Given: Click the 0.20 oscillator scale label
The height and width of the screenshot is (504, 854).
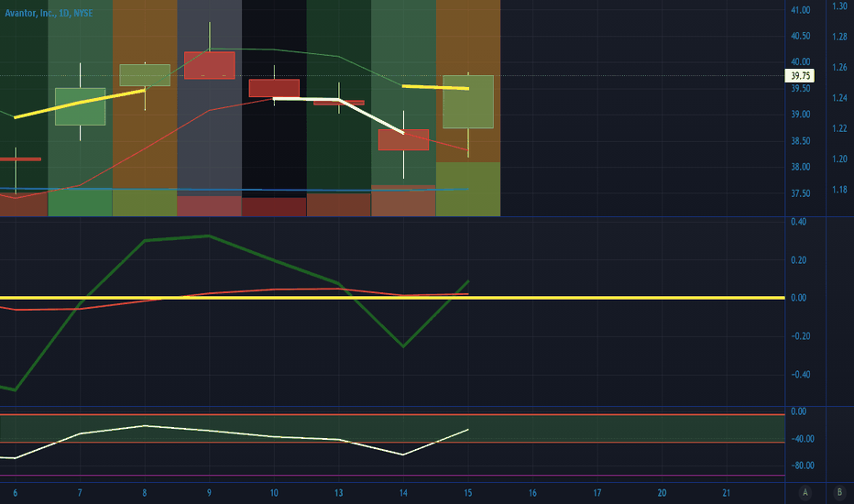Looking at the screenshot, I should pyautogui.click(x=798, y=260).
